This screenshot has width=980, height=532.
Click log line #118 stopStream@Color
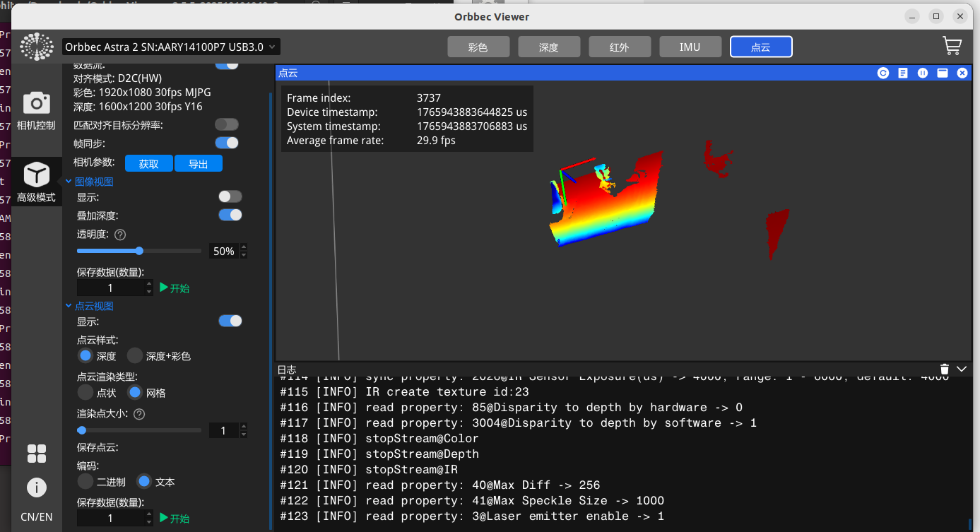point(379,439)
